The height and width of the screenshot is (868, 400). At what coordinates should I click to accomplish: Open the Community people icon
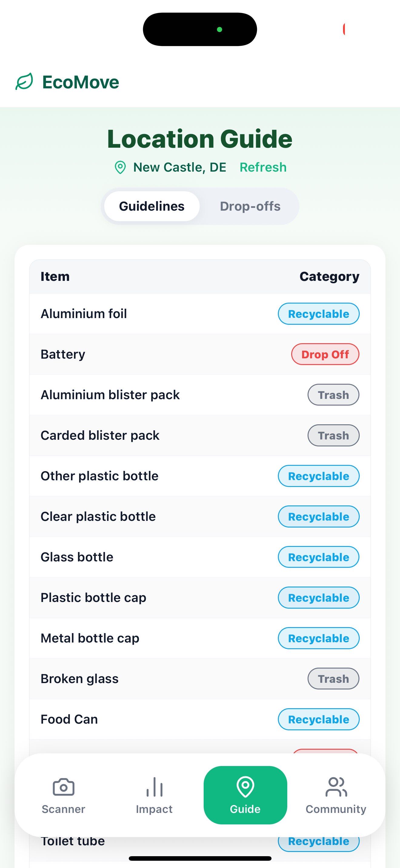click(336, 787)
